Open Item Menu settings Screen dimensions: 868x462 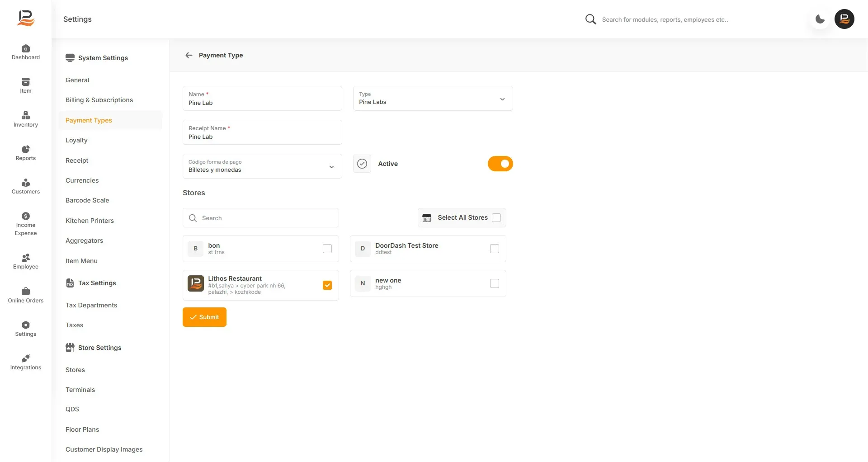(81, 261)
